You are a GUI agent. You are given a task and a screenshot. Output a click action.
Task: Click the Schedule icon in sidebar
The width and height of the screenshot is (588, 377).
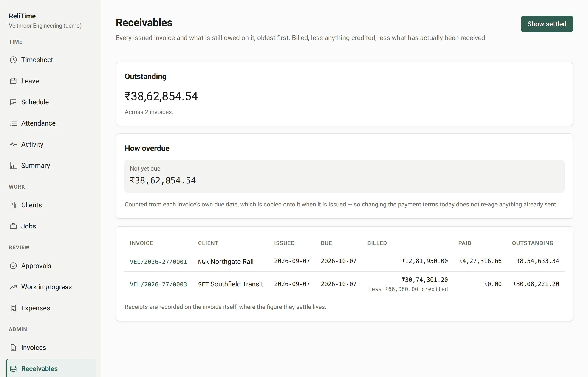[13, 102]
